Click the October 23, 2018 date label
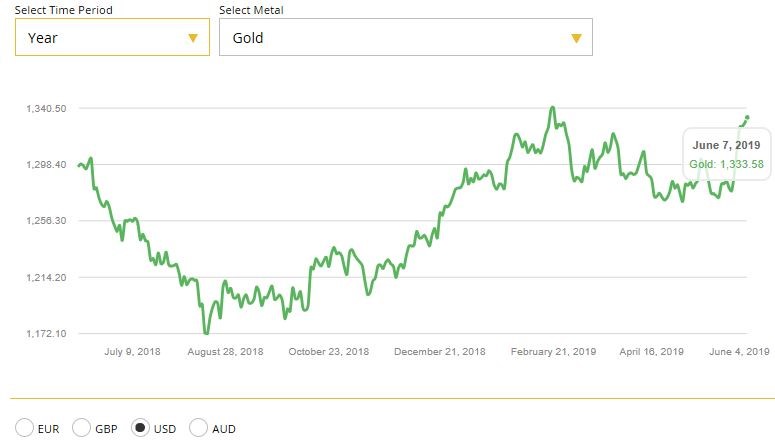 pyautogui.click(x=328, y=352)
